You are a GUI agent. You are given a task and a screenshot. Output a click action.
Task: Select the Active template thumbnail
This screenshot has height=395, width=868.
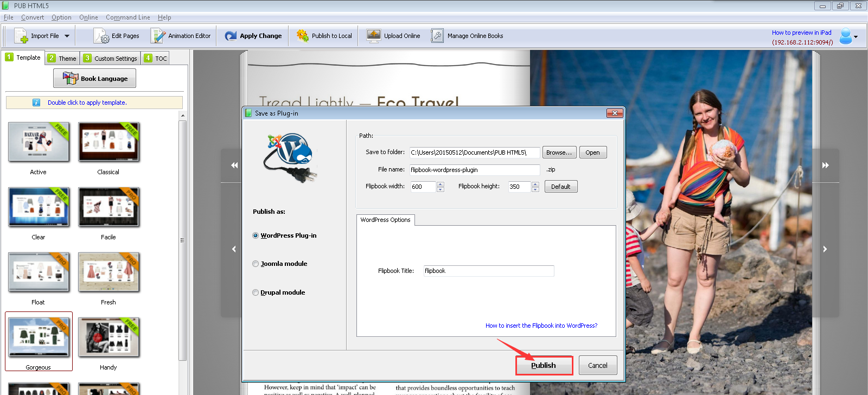(39, 142)
